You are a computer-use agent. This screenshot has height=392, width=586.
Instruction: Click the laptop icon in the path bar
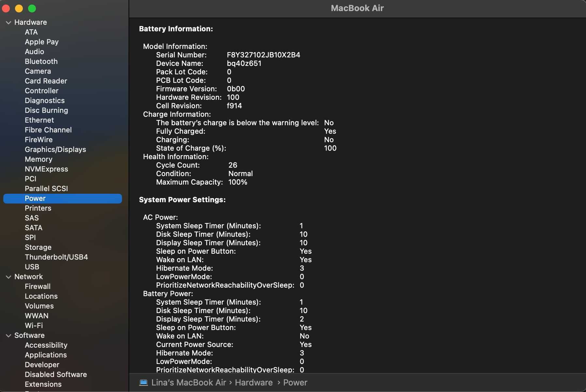144,383
